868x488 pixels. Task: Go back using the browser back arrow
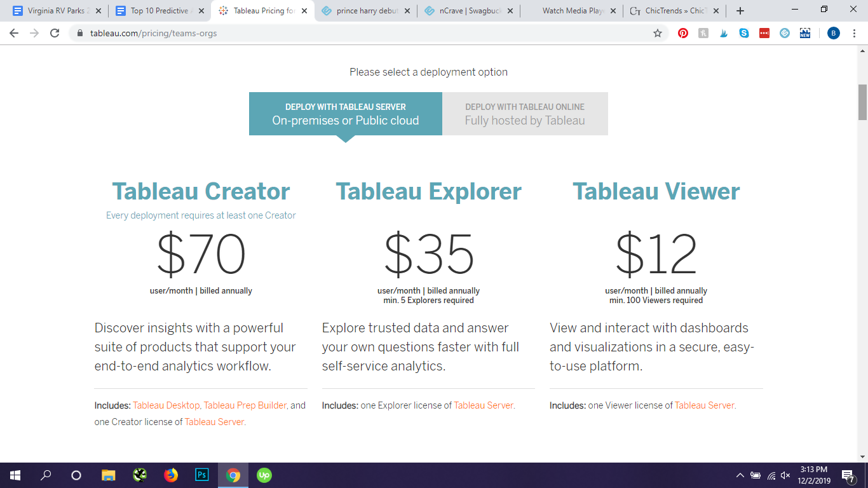tap(14, 33)
